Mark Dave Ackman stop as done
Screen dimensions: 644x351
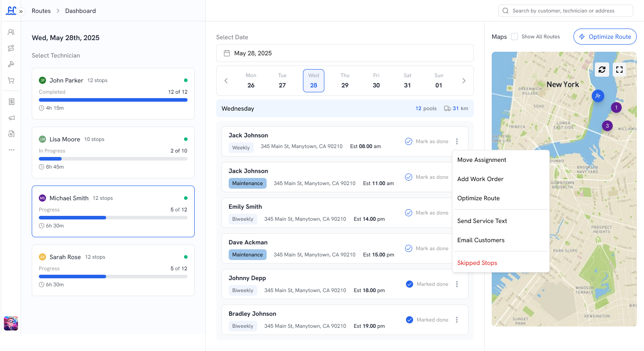(x=427, y=248)
